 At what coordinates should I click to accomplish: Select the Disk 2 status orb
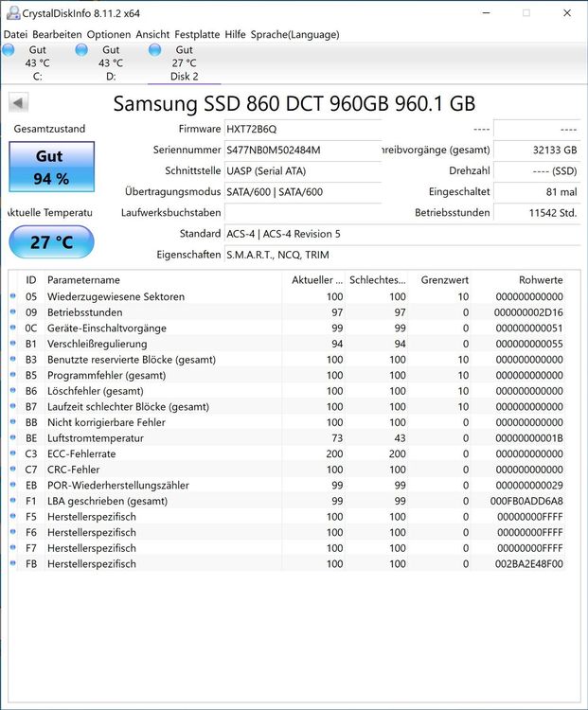(155, 50)
